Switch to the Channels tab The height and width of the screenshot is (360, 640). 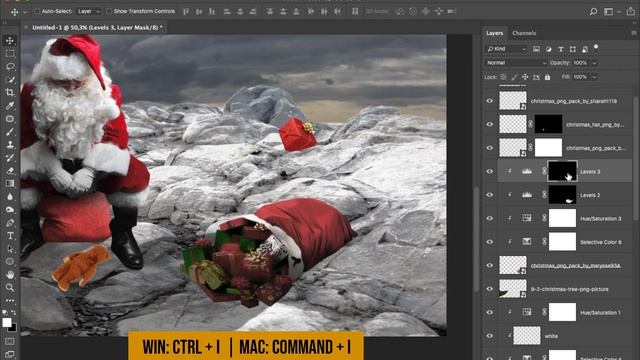pyautogui.click(x=524, y=33)
